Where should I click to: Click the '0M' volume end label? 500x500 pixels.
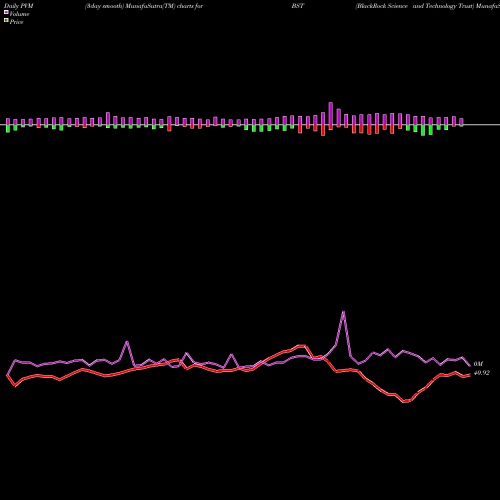coord(478,364)
